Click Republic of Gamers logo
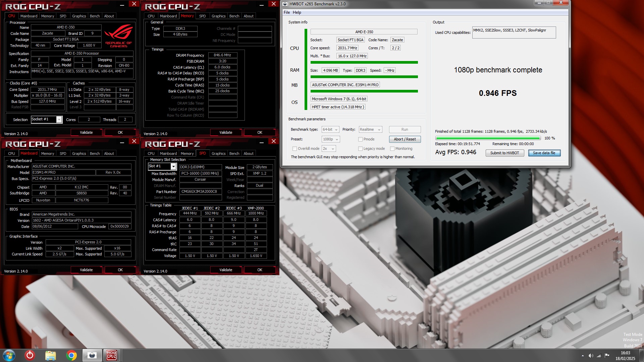The image size is (644, 362). point(119,36)
